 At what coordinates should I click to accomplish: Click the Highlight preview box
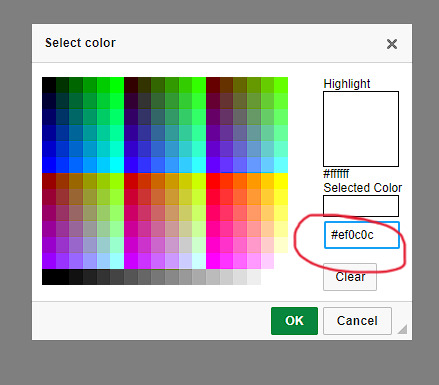point(361,129)
